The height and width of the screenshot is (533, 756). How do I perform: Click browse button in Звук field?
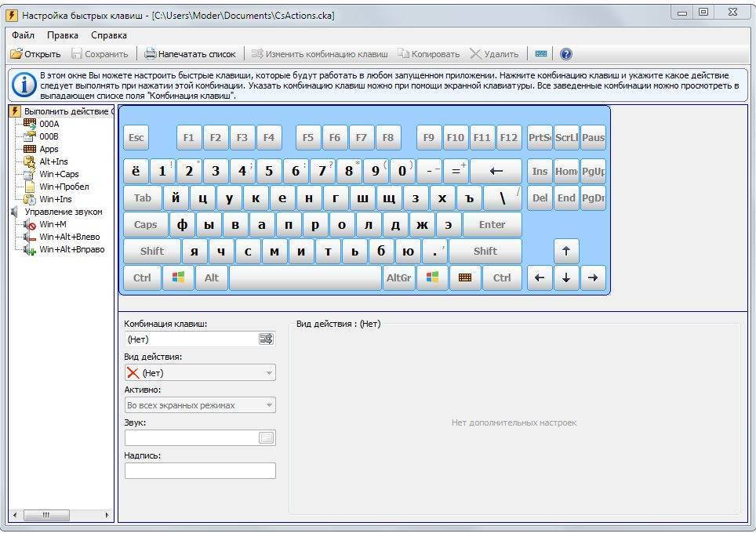[266, 438]
